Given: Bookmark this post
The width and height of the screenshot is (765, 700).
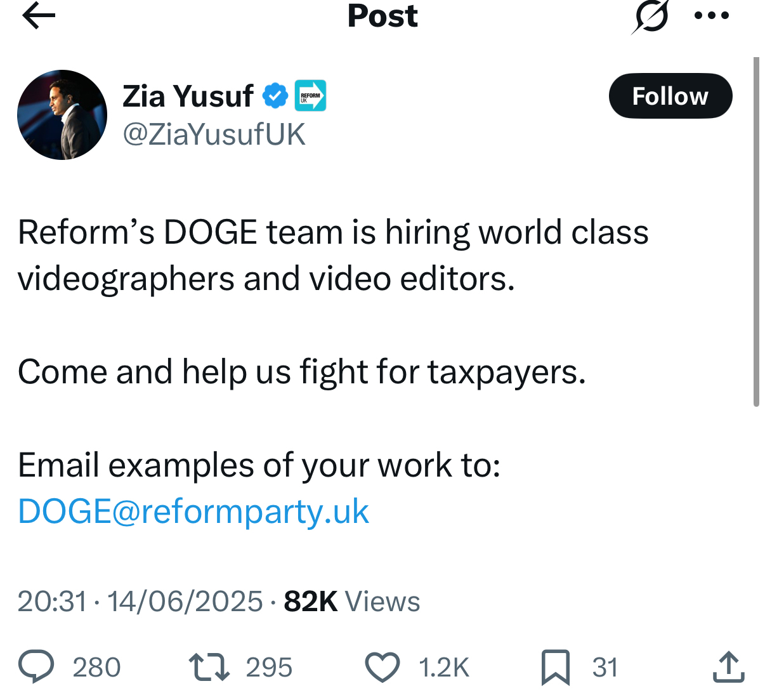Looking at the screenshot, I should [x=556, y=667].
